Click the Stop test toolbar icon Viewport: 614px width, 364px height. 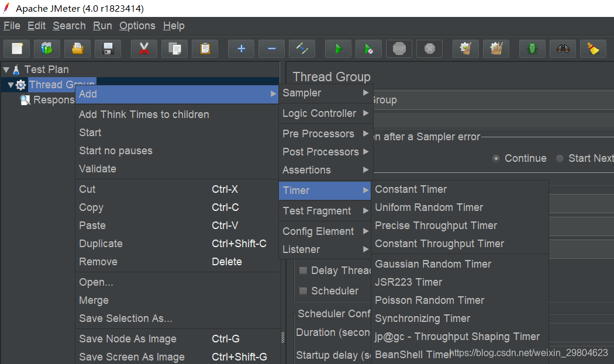[x=399, y=49]
